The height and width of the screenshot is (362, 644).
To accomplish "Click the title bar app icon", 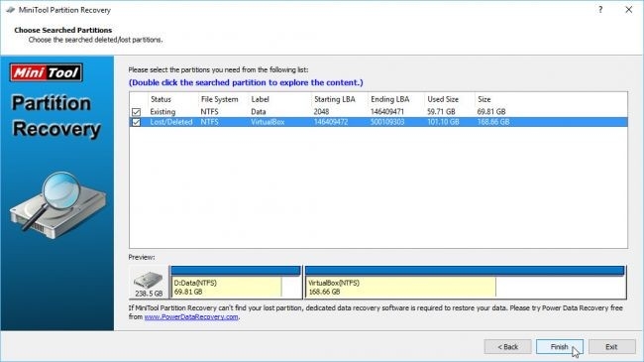I will point(10,10).
